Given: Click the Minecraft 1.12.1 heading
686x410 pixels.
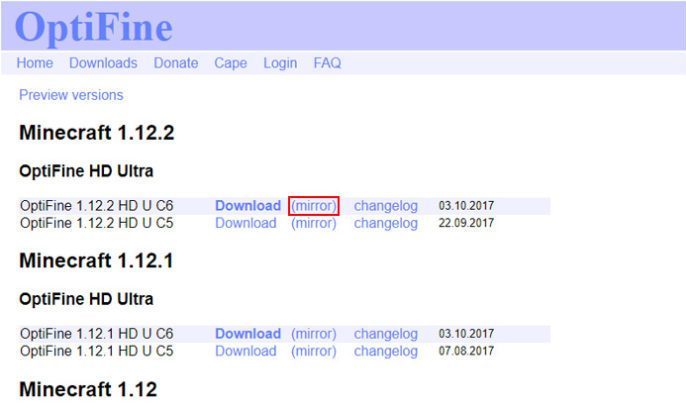Looking at the screenshot, I should coord(96,260).
